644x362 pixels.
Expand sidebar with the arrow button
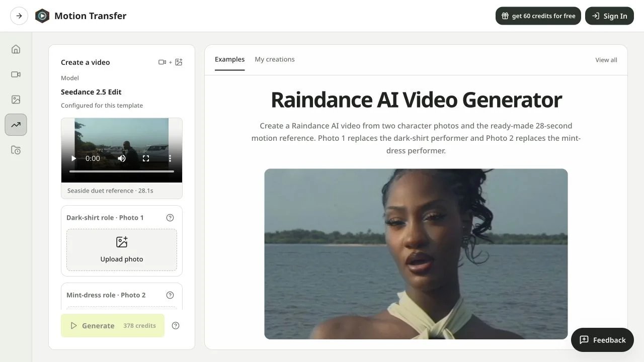[x=19, y=16]
